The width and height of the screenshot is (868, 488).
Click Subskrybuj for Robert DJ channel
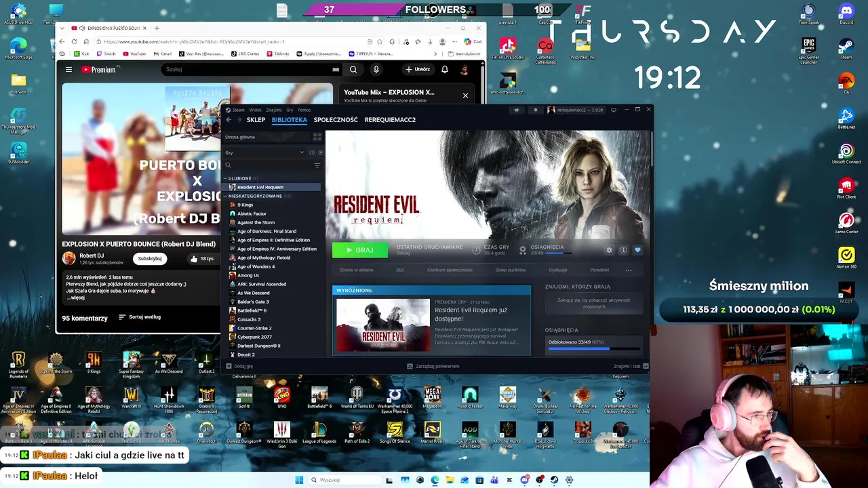click(150, 258)
